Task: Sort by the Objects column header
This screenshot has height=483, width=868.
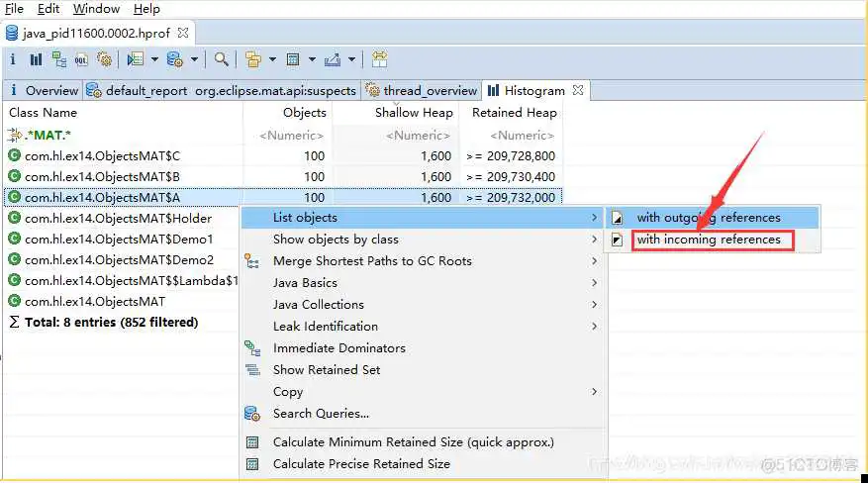Action: (x=305, y=112)
